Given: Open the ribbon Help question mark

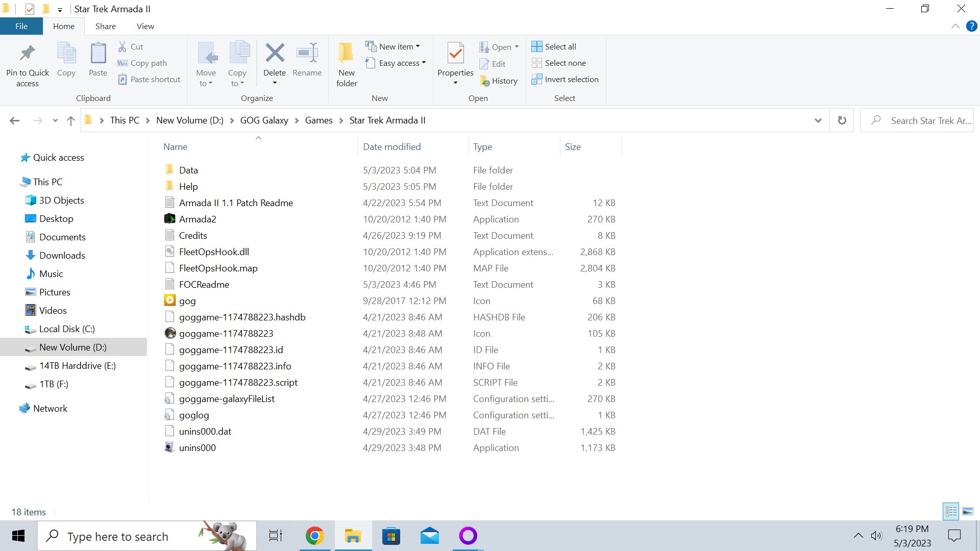Looking at the screenshot, I should coord(972,26).
